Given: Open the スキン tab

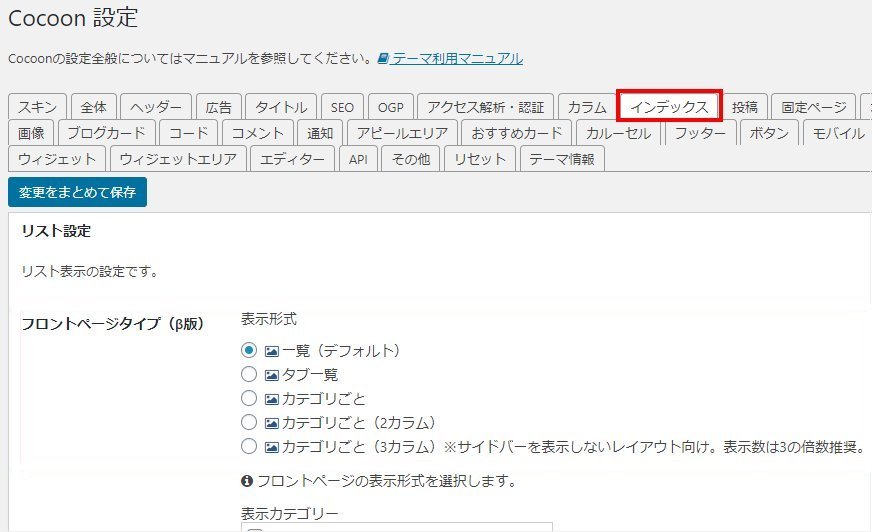Looking at the screenshot, I should (x=37, y=107).
